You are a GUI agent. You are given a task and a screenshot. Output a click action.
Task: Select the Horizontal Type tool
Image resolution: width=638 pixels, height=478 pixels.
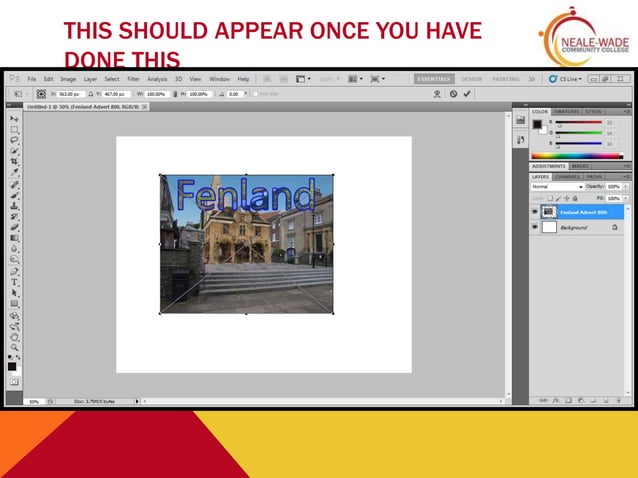point(14,282)
